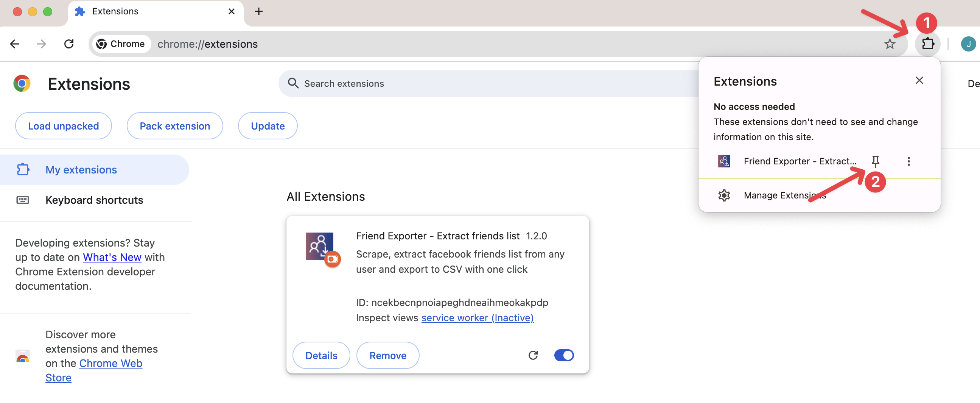Reload the current page
This screenshot has height=403, width=980.
(x=69, y=44)
